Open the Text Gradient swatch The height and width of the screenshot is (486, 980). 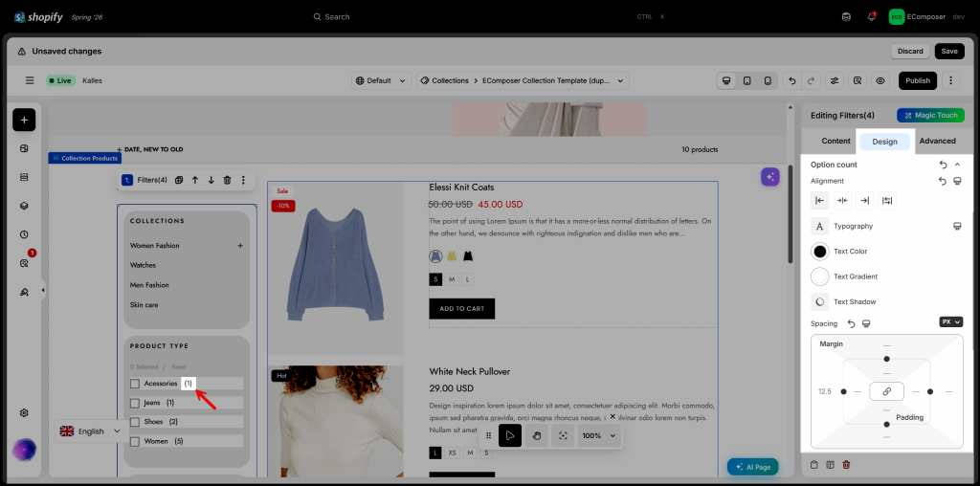click(820, 276)
